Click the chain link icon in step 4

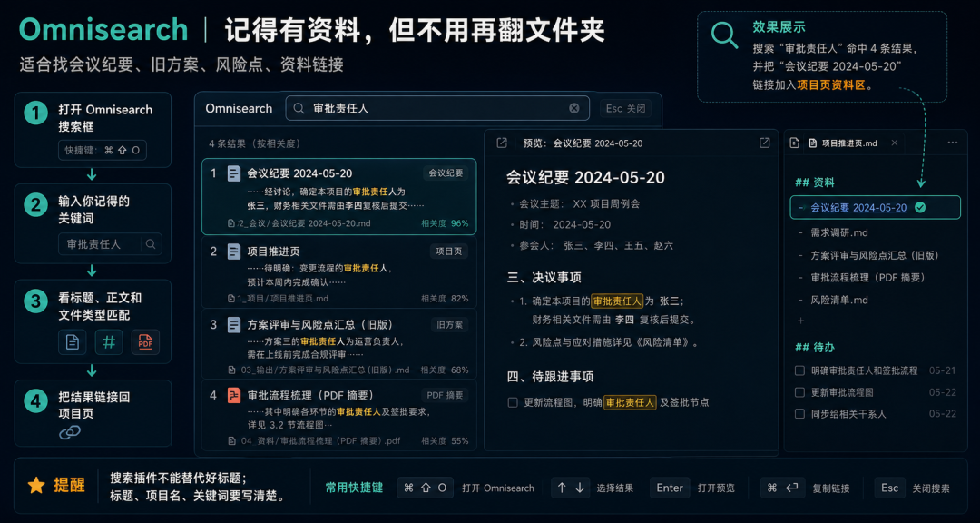(69, 431)
